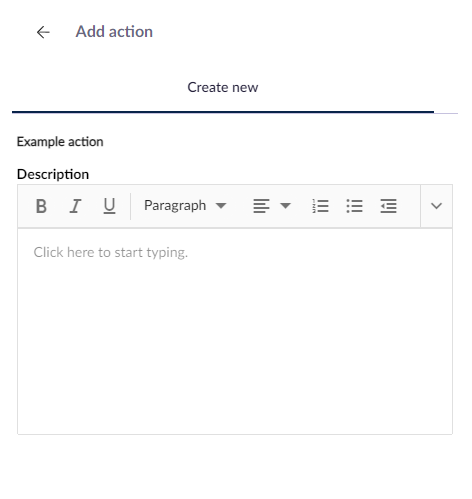Click the left-align text icon
The height and width of the screenshot is (499, 472).
[x=261, y=206]
